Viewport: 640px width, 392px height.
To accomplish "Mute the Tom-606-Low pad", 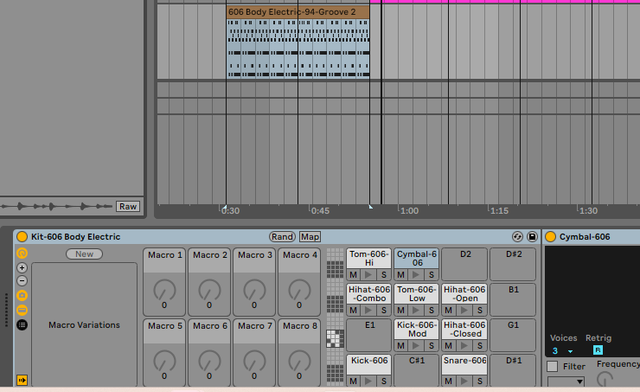I will 401,310.
